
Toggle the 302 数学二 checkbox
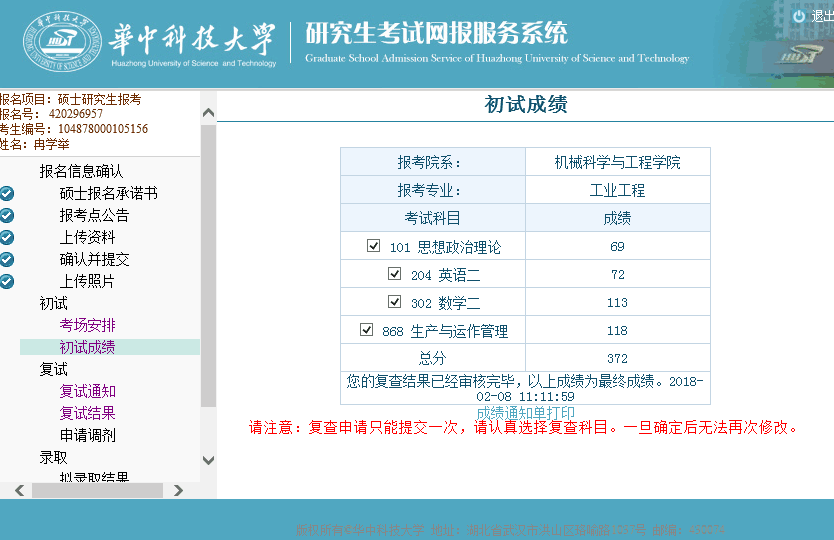pos(395,302)
